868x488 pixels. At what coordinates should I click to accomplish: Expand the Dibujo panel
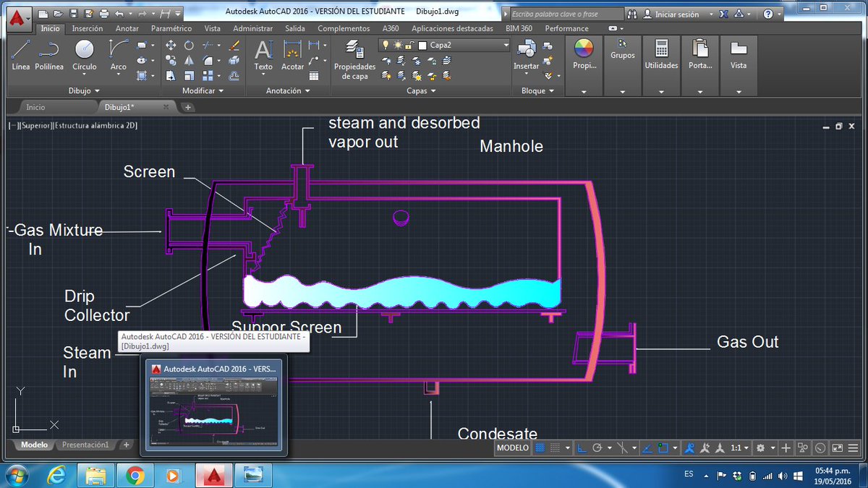pos(84,91)
